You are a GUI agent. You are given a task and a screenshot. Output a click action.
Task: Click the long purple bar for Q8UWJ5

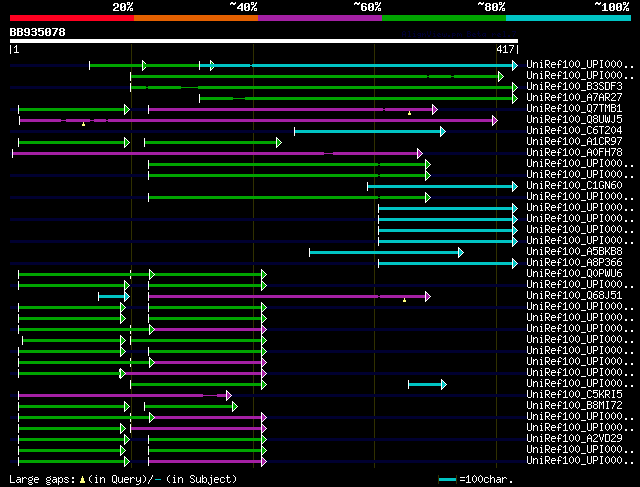point(258,120)
